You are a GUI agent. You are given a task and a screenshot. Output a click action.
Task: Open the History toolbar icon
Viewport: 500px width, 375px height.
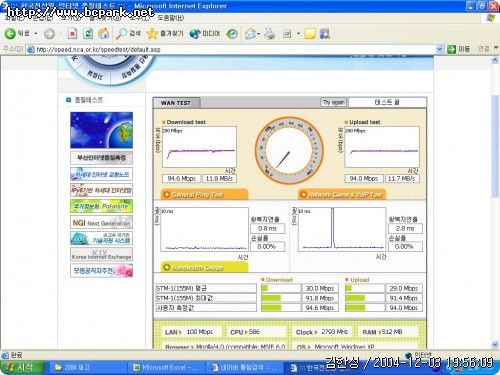point(232,34)
